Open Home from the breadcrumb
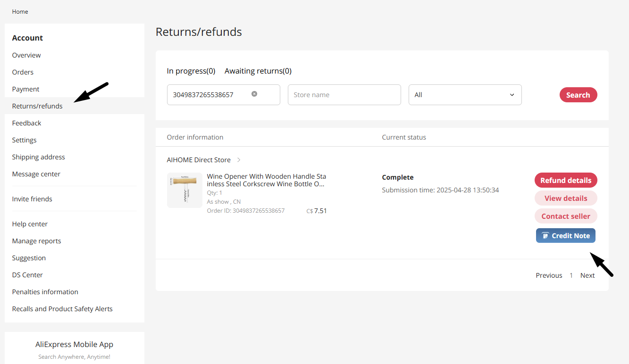The width and height of the screenshot is (629, 364). 20,11
